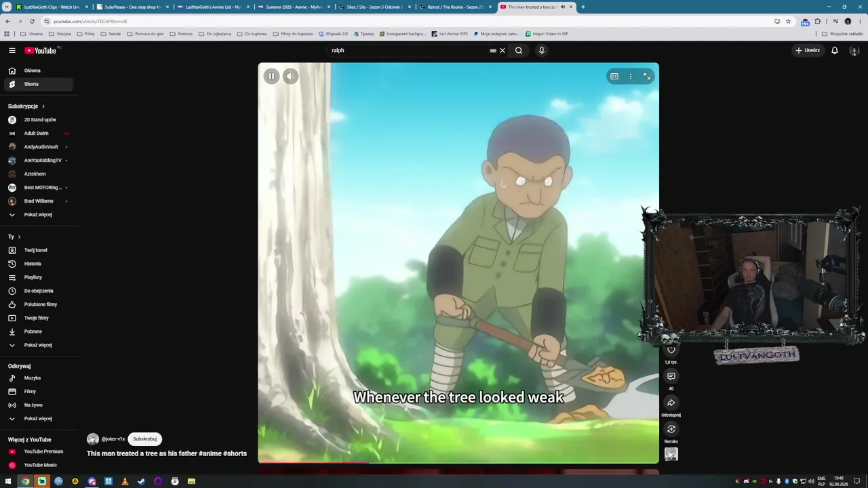Open Muzyka under Odkrywaj

click(x=38, y=378)
